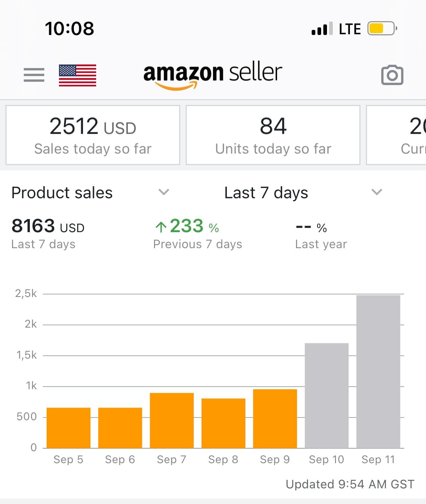This screenshot has height=504, width=426.
Task: Select the orange Sep 7 bar
Action: pos(171,420)
